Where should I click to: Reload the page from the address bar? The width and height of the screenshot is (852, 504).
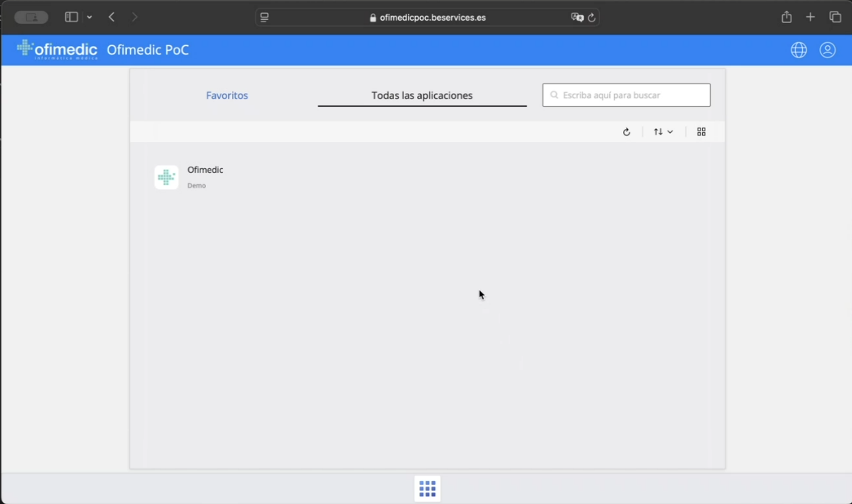pyautogui.click(x=592, y=18)
